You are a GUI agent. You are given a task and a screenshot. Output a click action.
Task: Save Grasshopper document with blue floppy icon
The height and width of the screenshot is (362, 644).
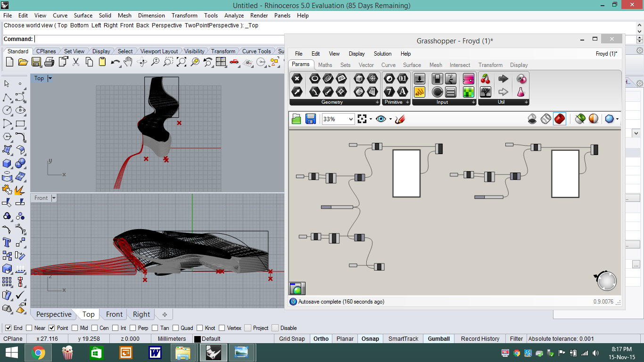pos(310,119)
